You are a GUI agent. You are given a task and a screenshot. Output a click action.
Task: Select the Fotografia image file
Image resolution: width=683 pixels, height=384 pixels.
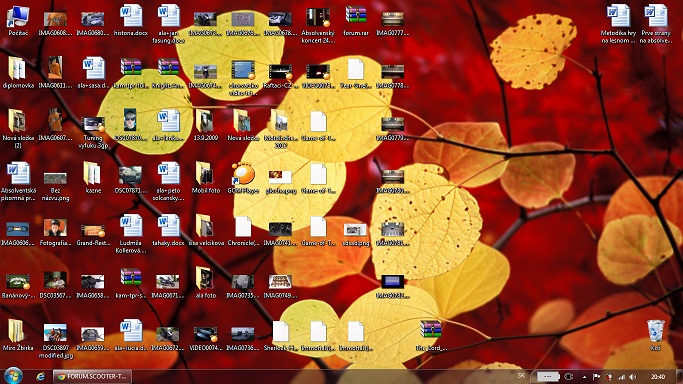[55, 232]
